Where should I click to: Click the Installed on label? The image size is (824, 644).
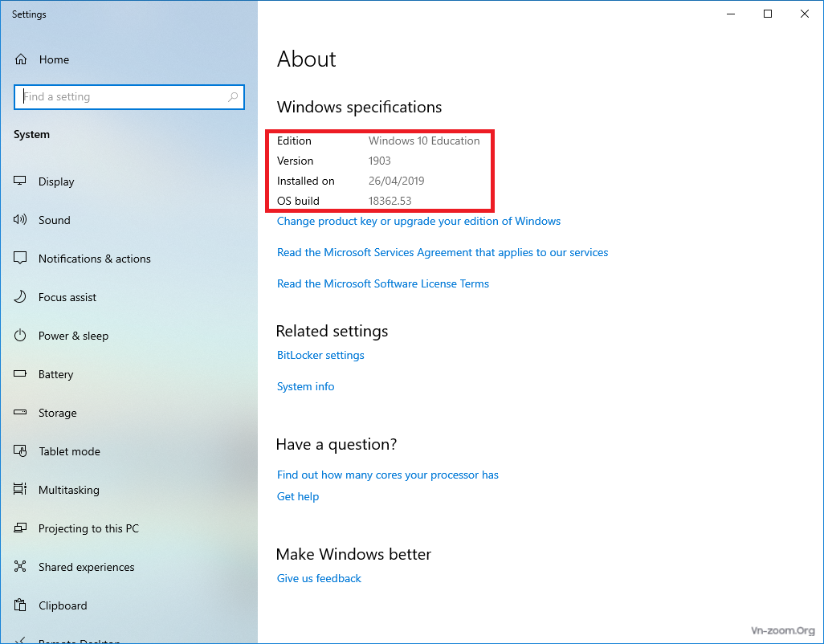click(x=306, y=181)
